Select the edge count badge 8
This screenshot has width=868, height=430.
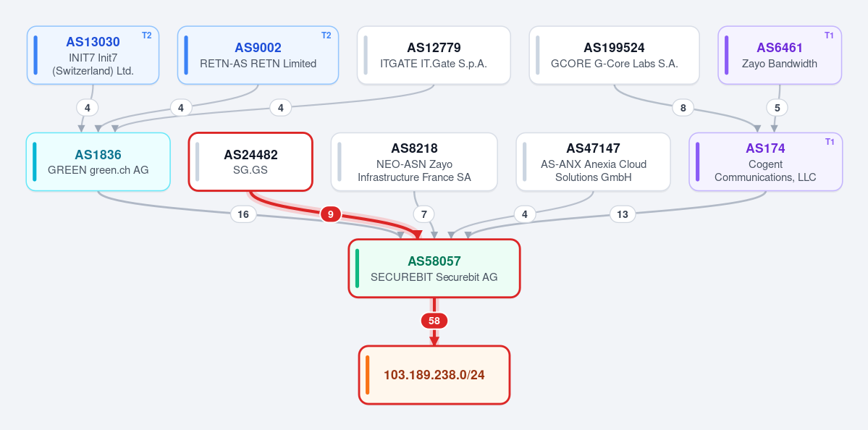(x=683, y=108)
